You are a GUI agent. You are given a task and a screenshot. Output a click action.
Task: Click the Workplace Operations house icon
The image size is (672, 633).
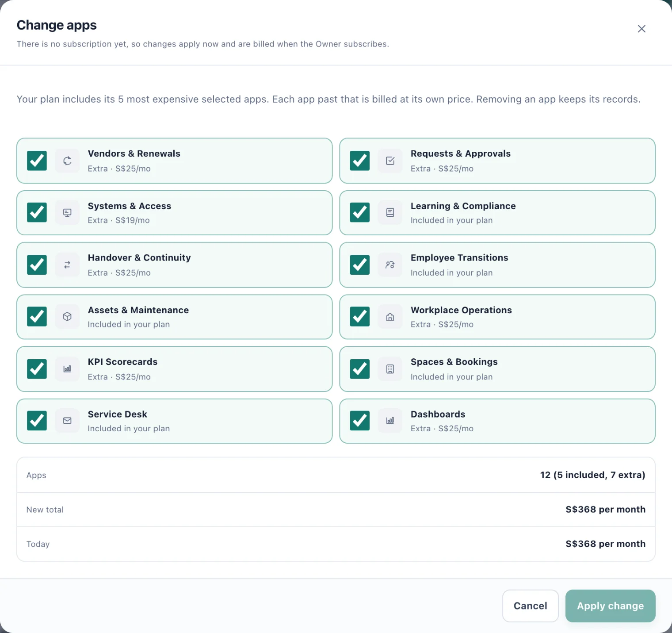(390, 317)
